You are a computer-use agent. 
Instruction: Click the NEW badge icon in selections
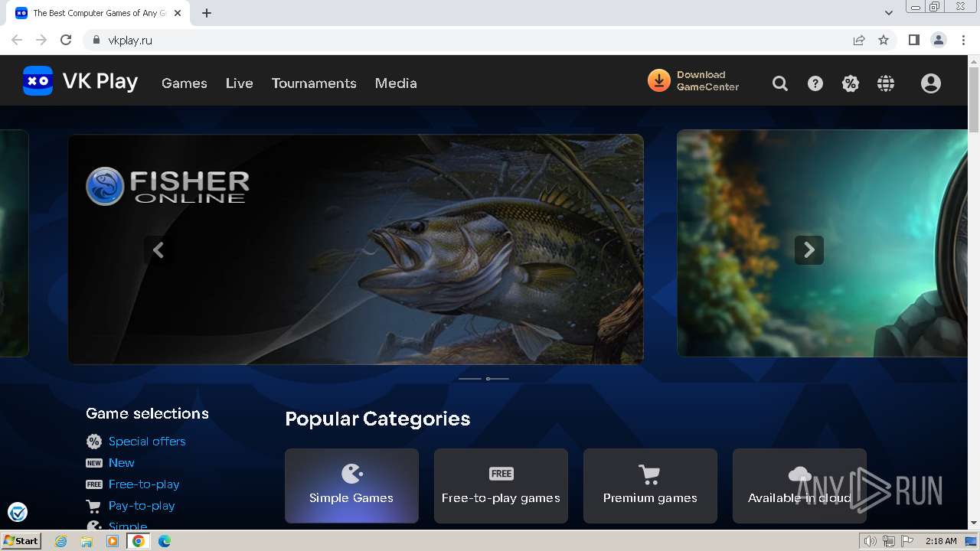point(94,463)
